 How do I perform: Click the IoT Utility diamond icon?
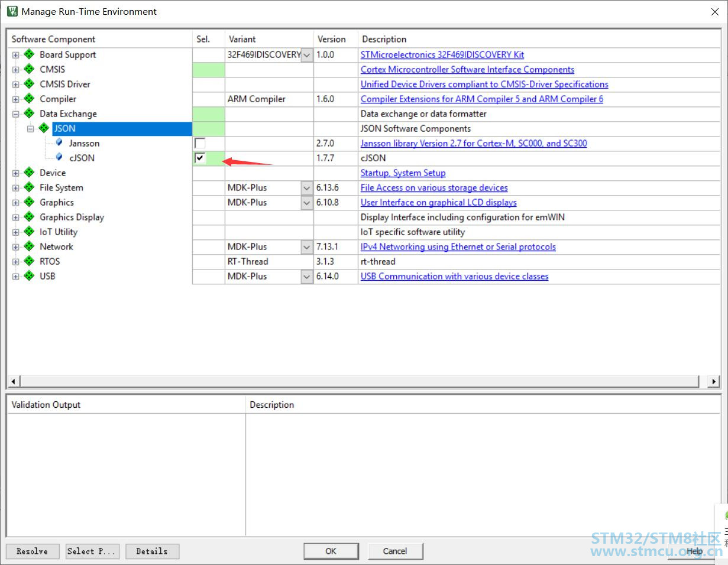tap(29, 232)
